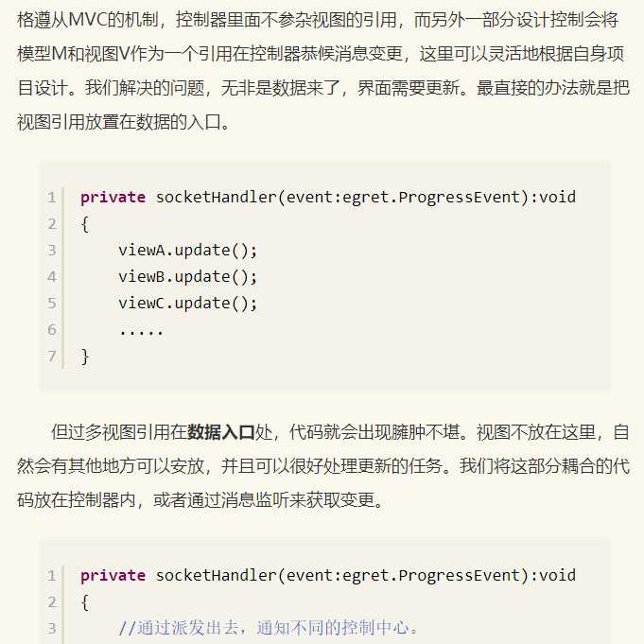
Task: Click the viewC.update(); code line
Action: coord(187,304)
